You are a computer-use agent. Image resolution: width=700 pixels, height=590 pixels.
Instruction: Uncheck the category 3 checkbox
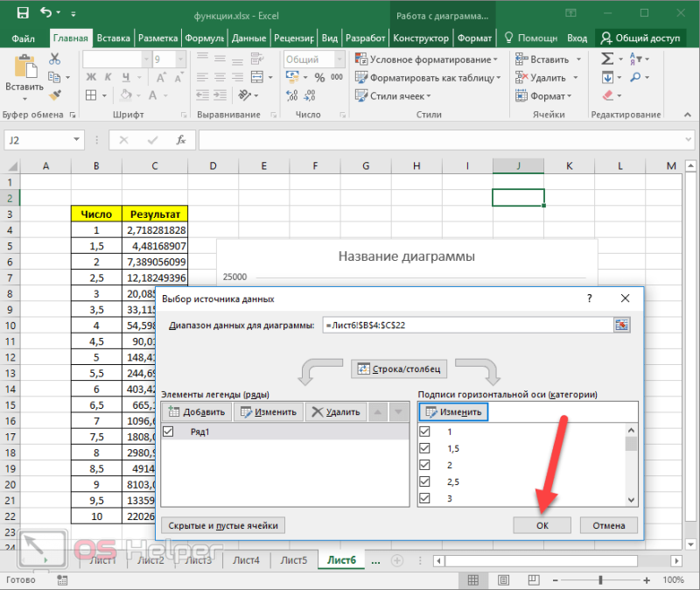click(424, 498)
